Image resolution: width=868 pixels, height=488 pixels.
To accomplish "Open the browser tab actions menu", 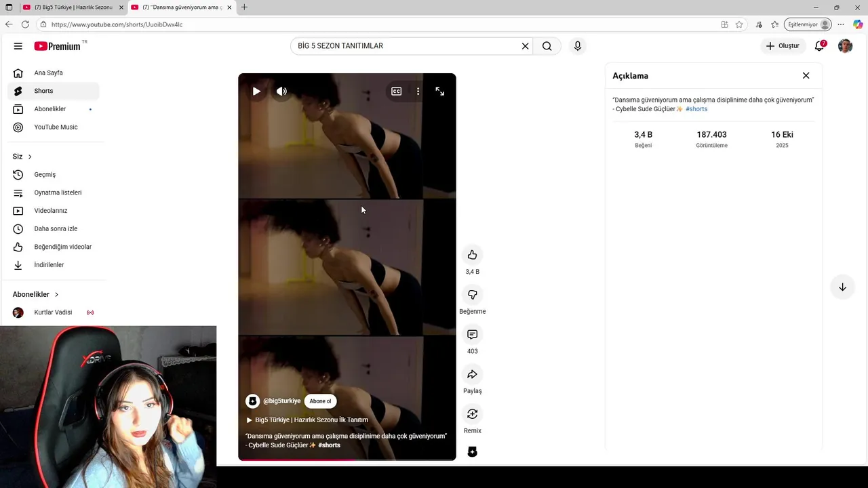I will point(9,7).
